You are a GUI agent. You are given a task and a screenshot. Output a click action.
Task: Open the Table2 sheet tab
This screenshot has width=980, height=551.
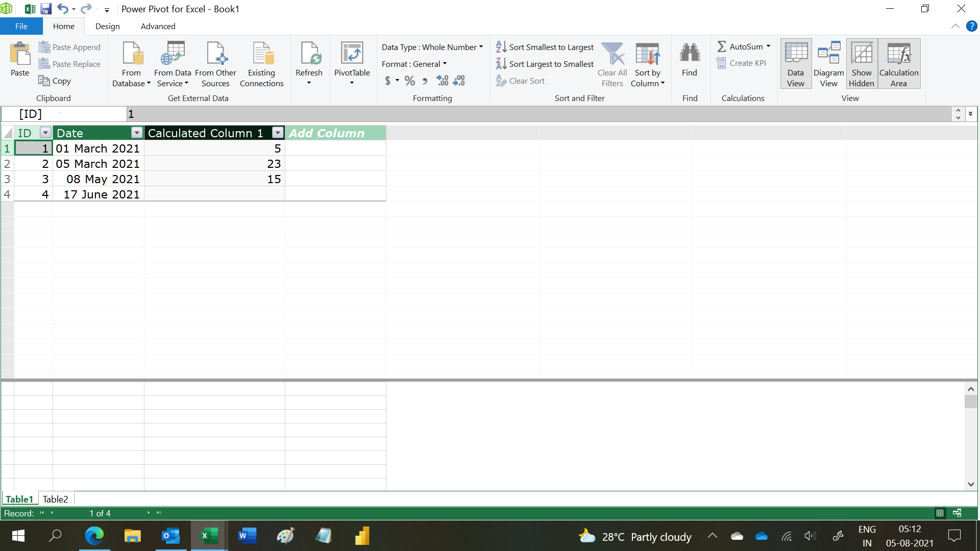[x=55, y=499]
